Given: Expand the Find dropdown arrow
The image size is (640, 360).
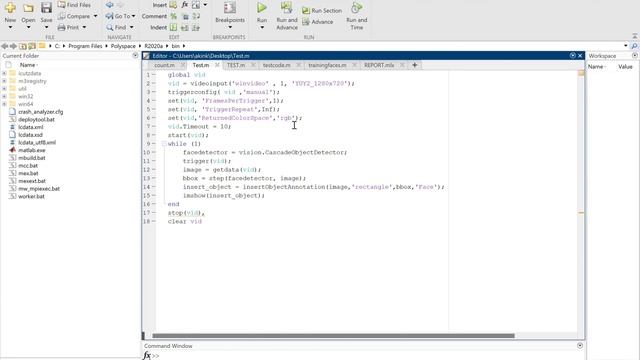Looking at the screenshot, I should 131,27.
